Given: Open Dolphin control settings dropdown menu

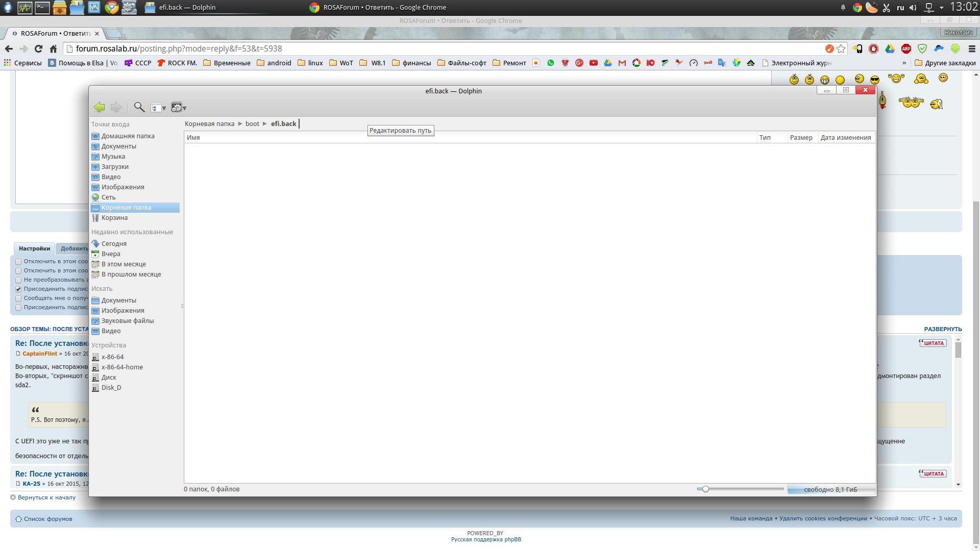Looking at the screenshot, I should [x=179, y=108].
